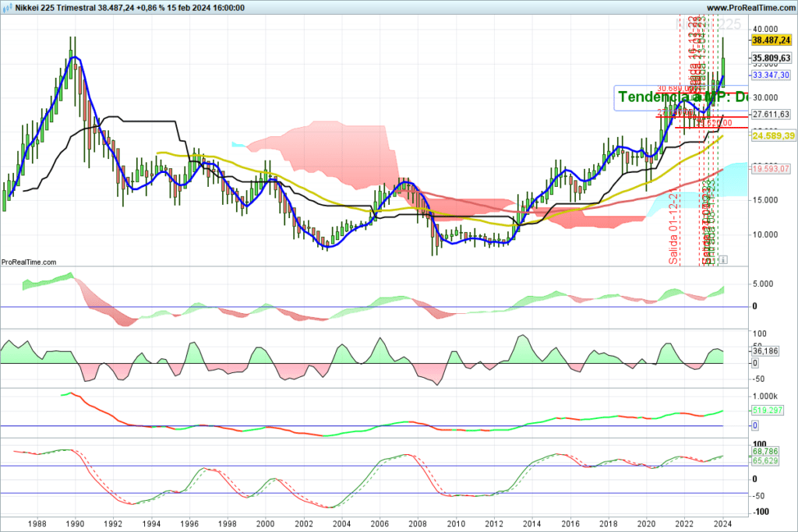Click the 15.000 price scale value
798x532 pixels.
(765, 200)
